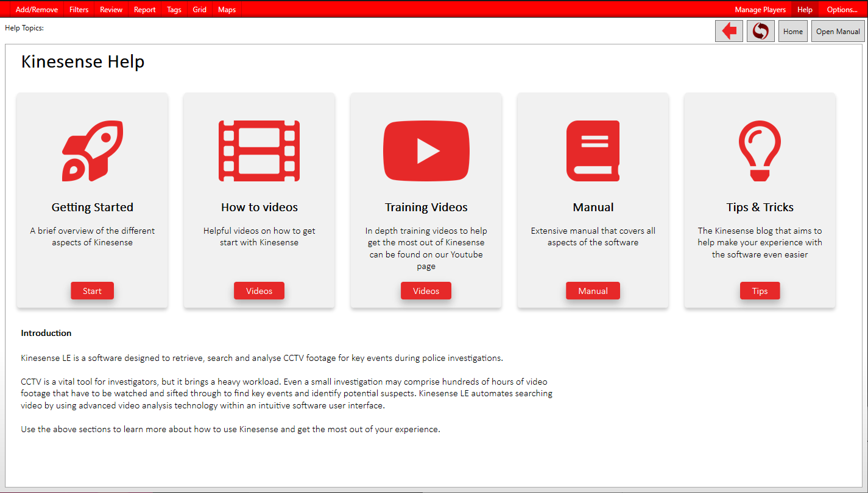Open the Tags menu
The height and width of the screenshot is (493, 868).
click(174, 9)
